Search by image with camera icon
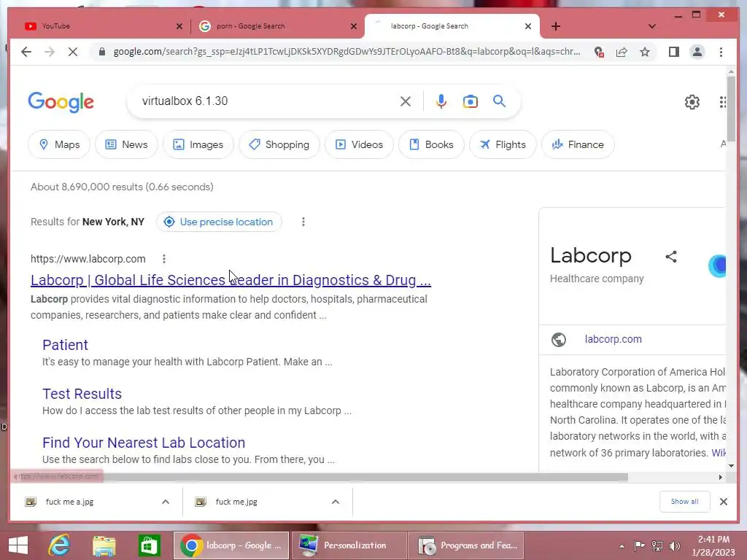 [471, 101]
